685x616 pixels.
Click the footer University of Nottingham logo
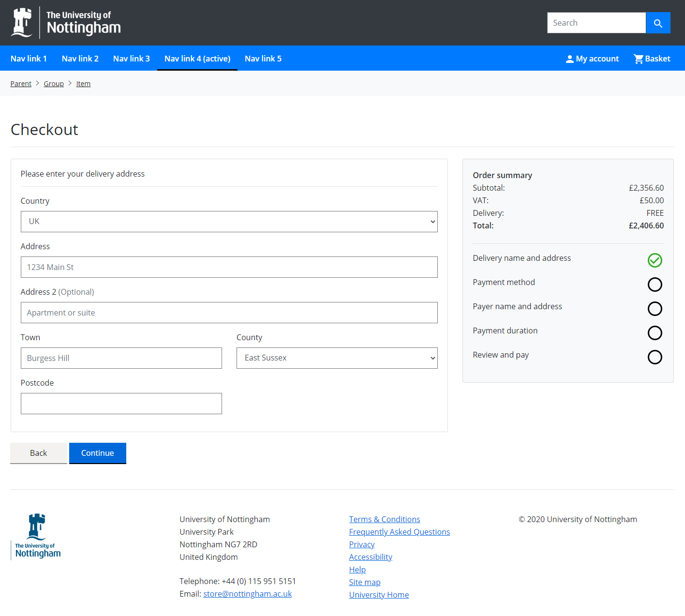(x=37, y=536)
